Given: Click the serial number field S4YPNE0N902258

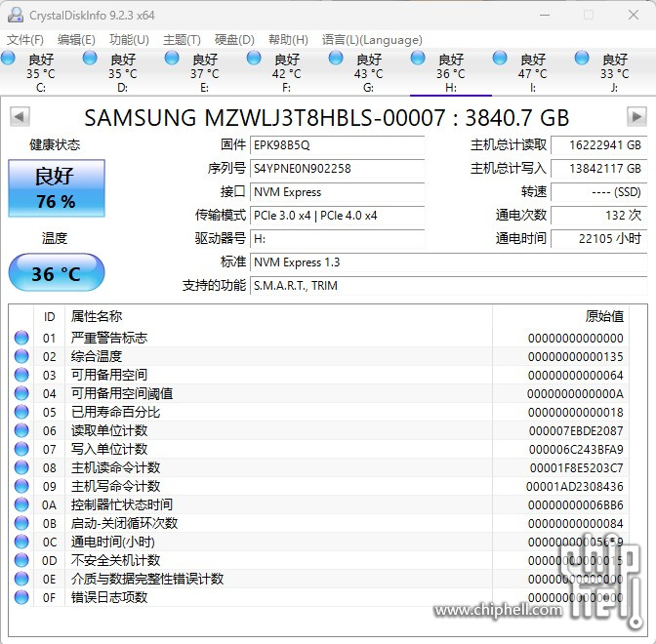Looking at the screenshot, I should coord(337,169).
